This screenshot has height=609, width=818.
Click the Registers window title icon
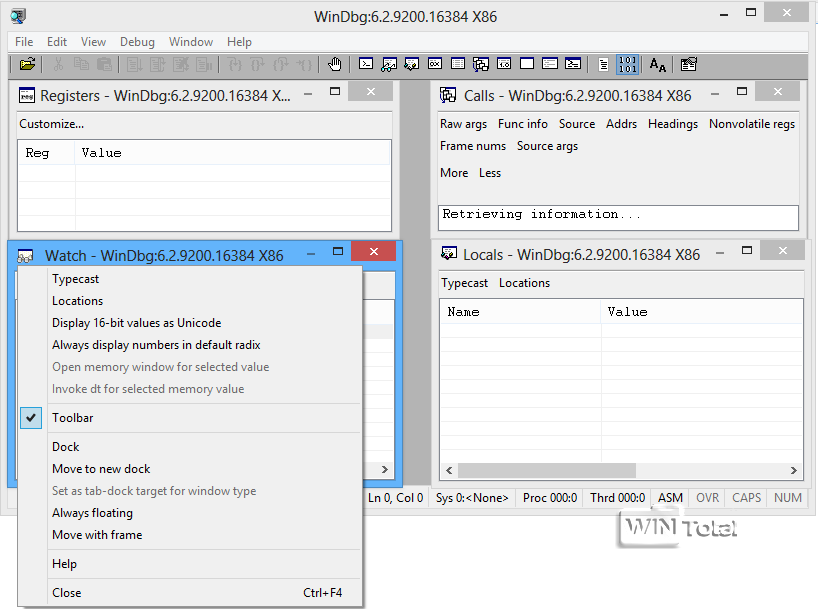click(x=27, y=95)
